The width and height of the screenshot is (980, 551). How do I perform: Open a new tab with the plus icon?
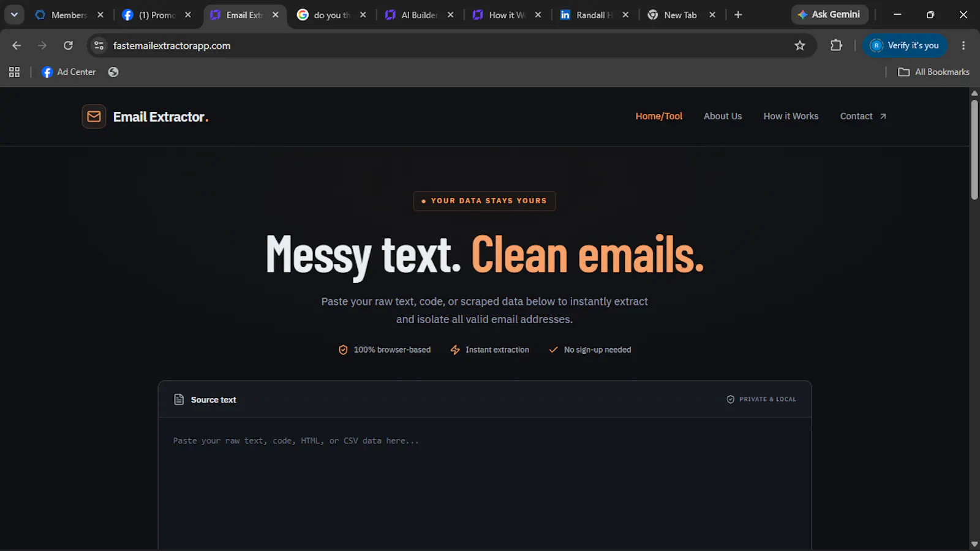coord(738,15)
